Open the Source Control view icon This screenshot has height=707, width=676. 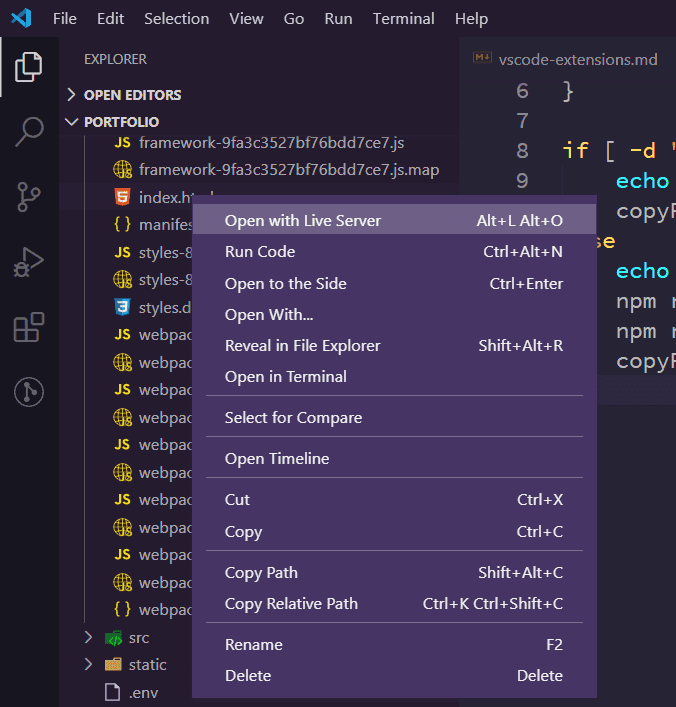click(x=29, y=197)
